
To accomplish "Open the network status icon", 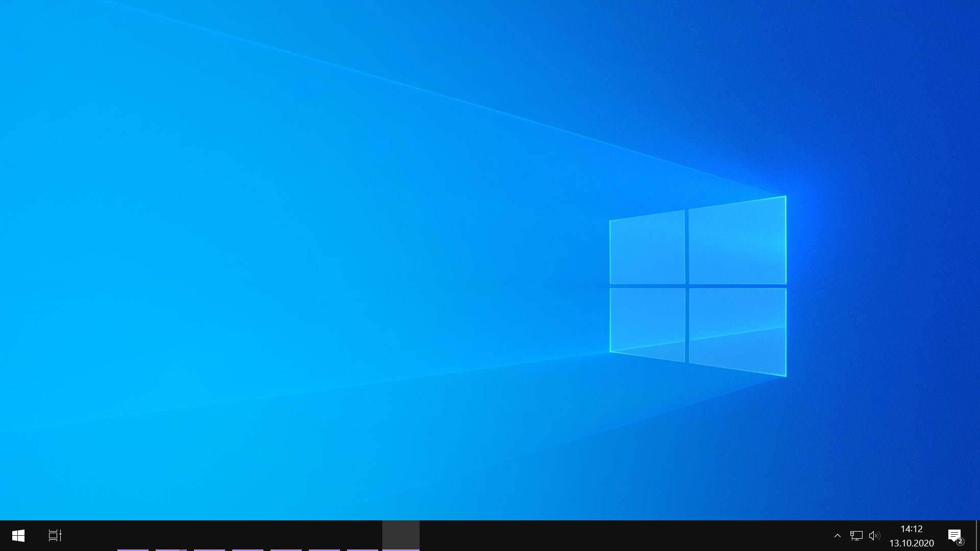I will [x=856, y=536].
